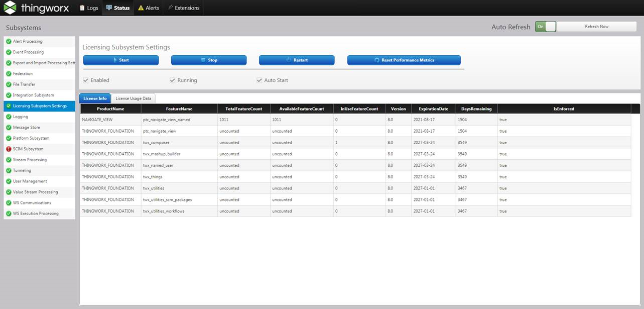Sort by Version column header

pyautogui.click(x=399, y=109)
